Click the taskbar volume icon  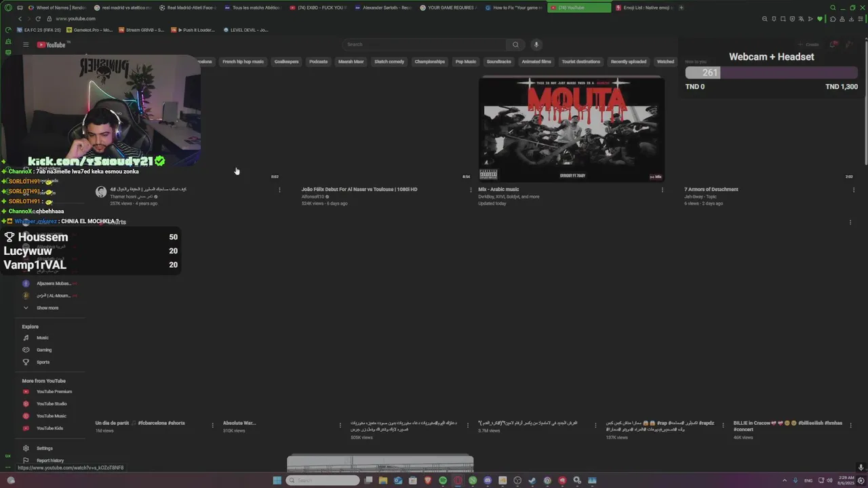tap(830, 481)
